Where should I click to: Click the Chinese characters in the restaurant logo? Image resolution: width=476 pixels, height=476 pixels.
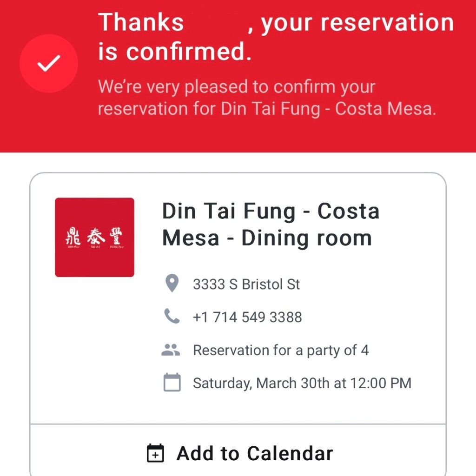[94, 236]
